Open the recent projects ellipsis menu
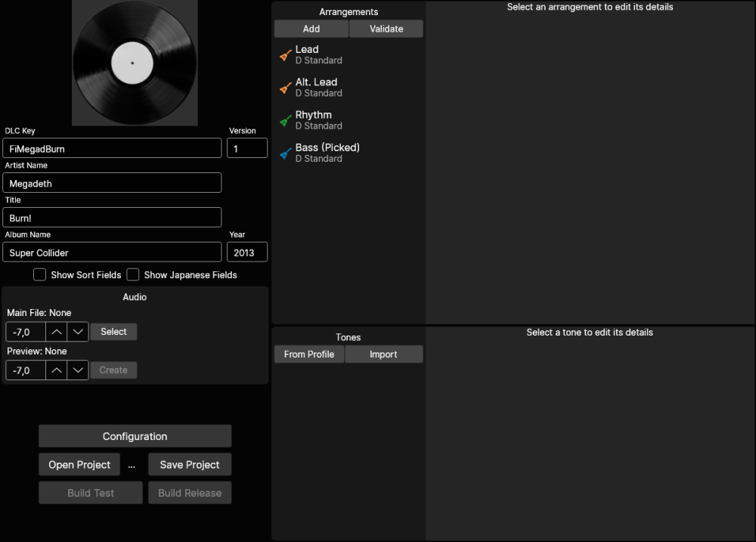Viewport: 756px width, 542px height. 132,465
